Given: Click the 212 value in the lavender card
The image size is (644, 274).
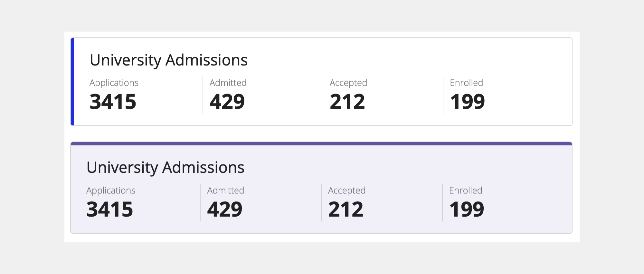Looking at the screenshot, I should tap(346, 210).
